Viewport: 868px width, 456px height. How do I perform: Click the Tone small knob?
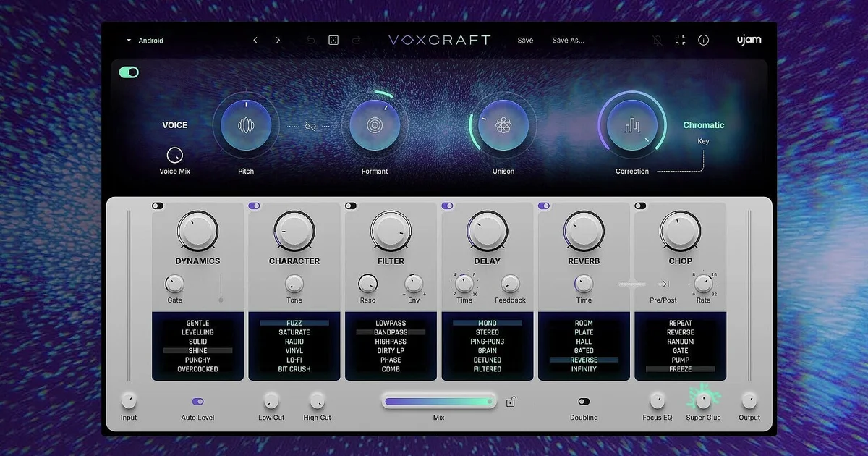tap(294, 284)
